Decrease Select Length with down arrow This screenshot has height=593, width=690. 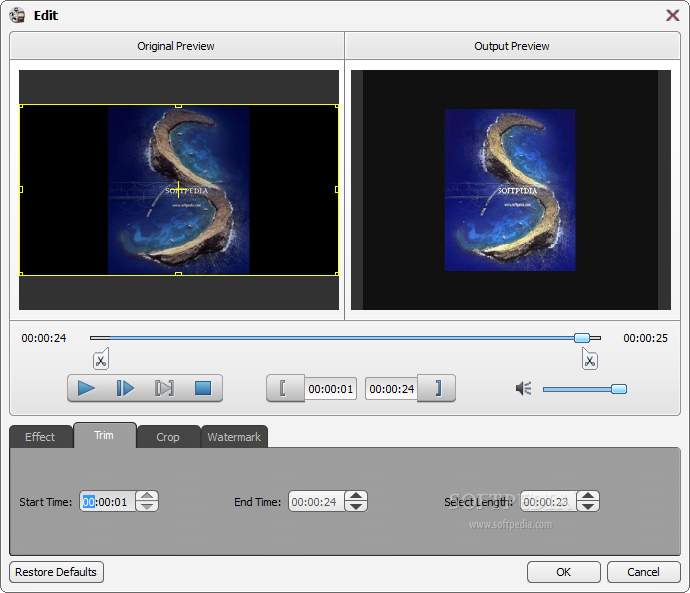tap(588, 506)
